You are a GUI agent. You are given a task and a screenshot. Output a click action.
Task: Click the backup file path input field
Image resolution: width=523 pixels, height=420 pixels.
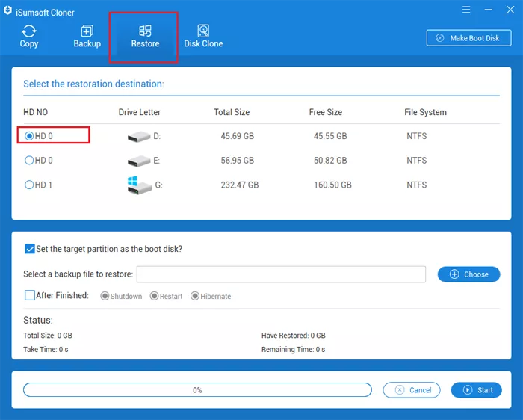(281, 274)
